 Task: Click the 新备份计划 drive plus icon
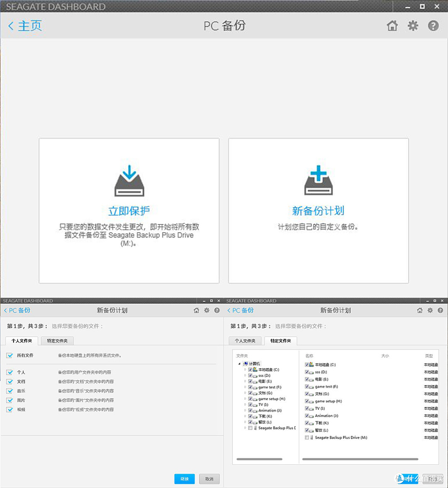[x=319, y=180]
